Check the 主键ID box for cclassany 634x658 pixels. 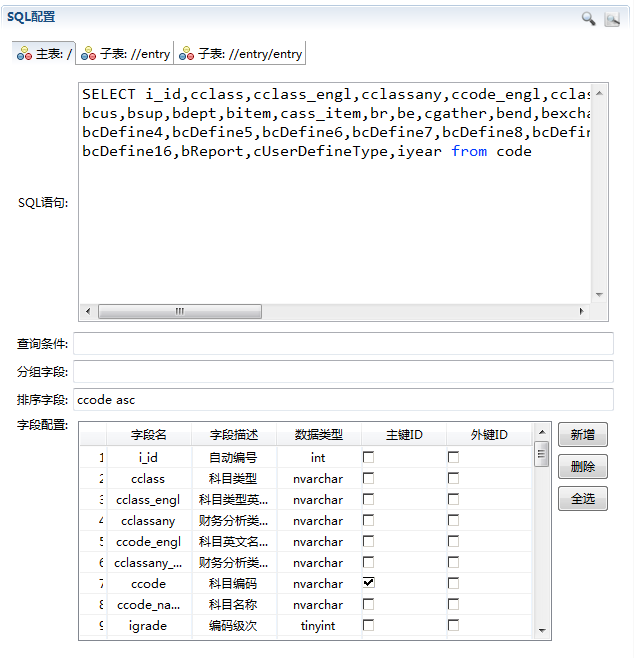(x=368, y=520)
